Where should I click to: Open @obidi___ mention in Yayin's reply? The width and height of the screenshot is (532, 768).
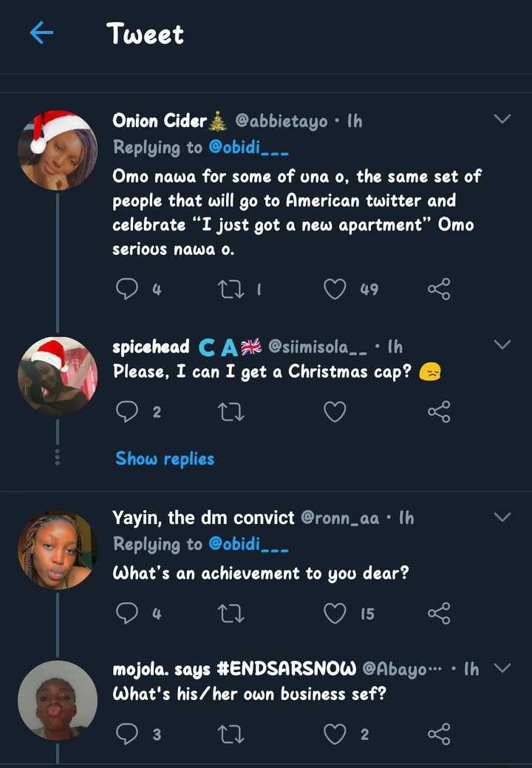[x=248, y=544]
